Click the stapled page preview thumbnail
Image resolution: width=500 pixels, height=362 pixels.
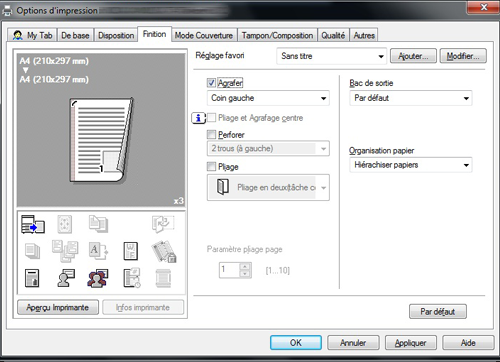pyautogui.click(x=101, y=140)
